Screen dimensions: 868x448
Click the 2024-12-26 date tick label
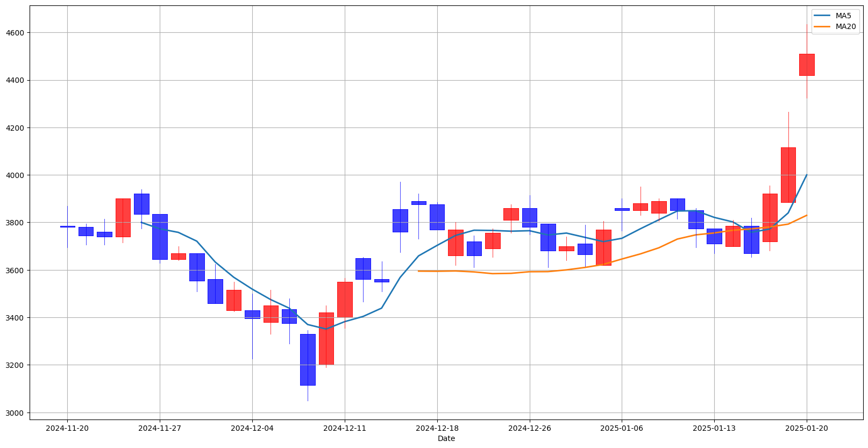(530, 428)
